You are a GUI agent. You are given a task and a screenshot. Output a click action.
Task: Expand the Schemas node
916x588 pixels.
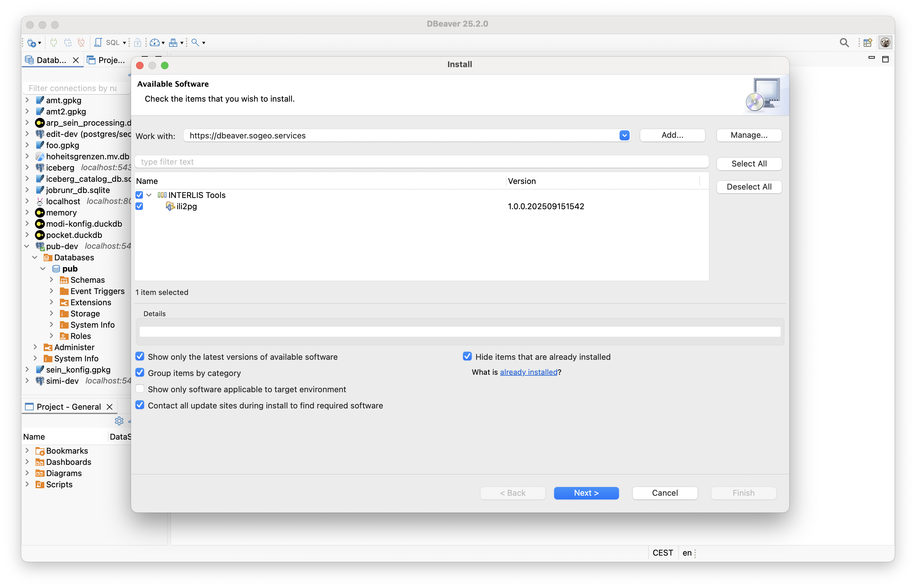51,280
